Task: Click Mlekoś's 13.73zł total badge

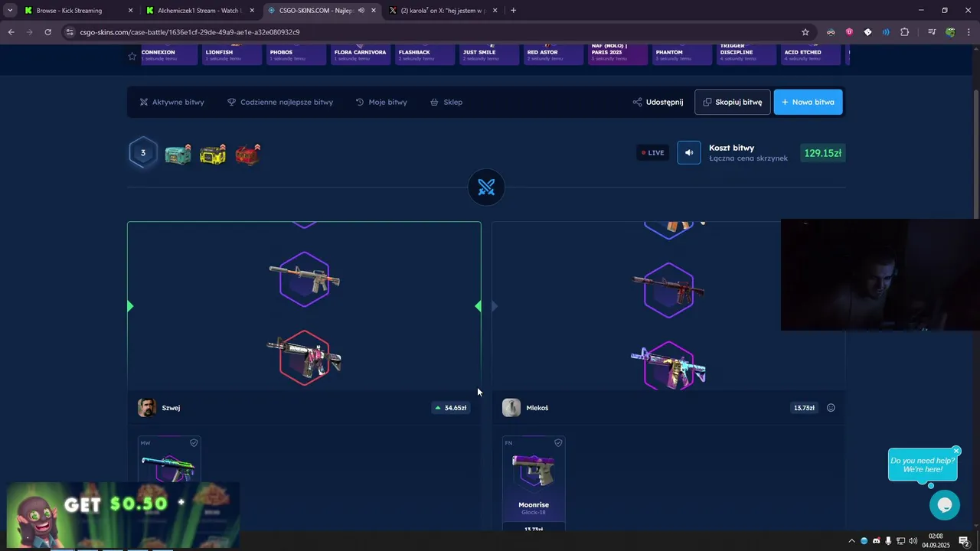Action: tap(804, 408)
